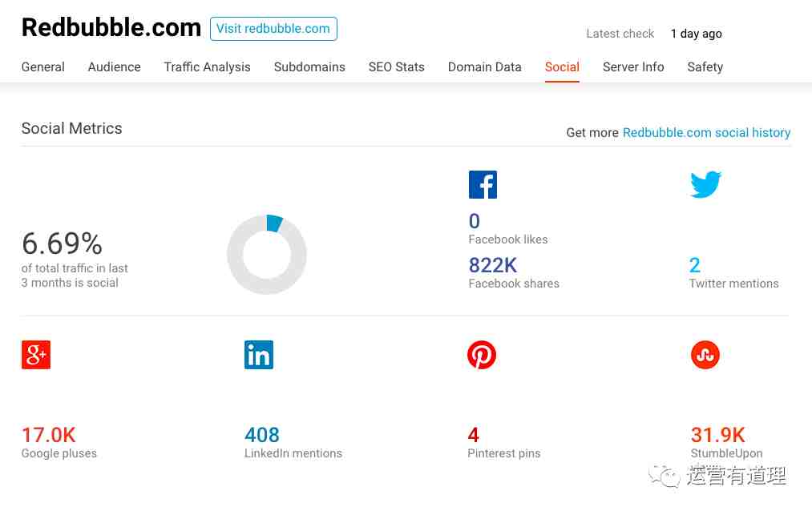Screen dimensions: 812x511
Task: Click the LinkedIn logo icon
Action: coord(259,355)
